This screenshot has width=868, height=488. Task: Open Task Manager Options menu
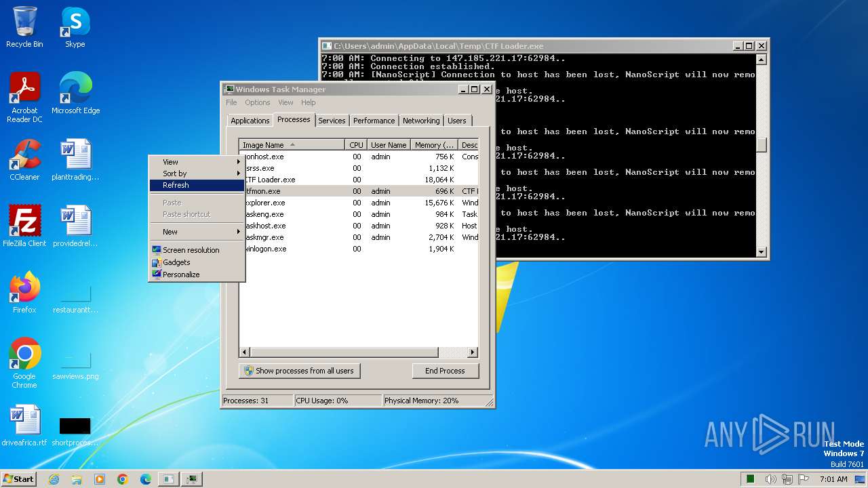coord(258,102)
